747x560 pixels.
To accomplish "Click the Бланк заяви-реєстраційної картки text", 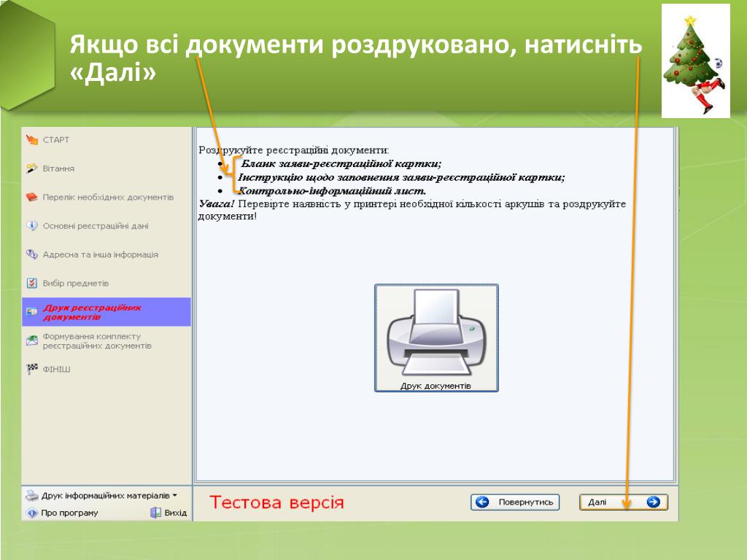I will [x=341, y=164].
